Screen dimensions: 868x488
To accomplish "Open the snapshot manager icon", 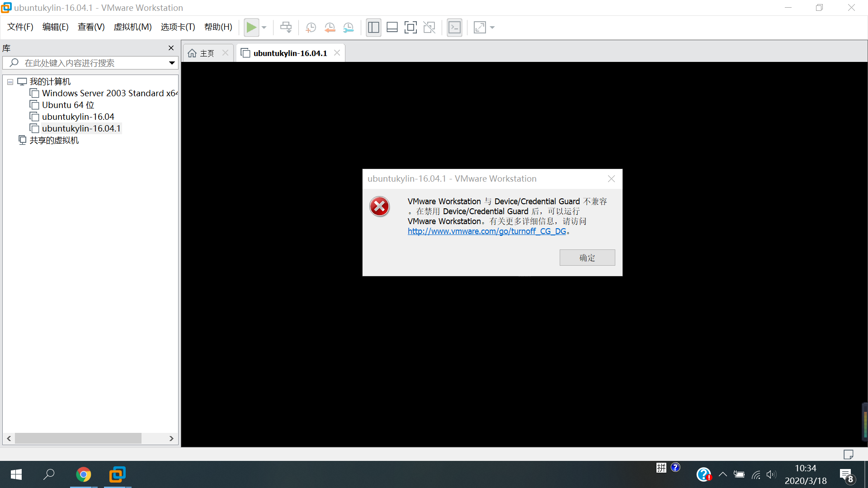I will pyautogui.click(x=348, y=28).
